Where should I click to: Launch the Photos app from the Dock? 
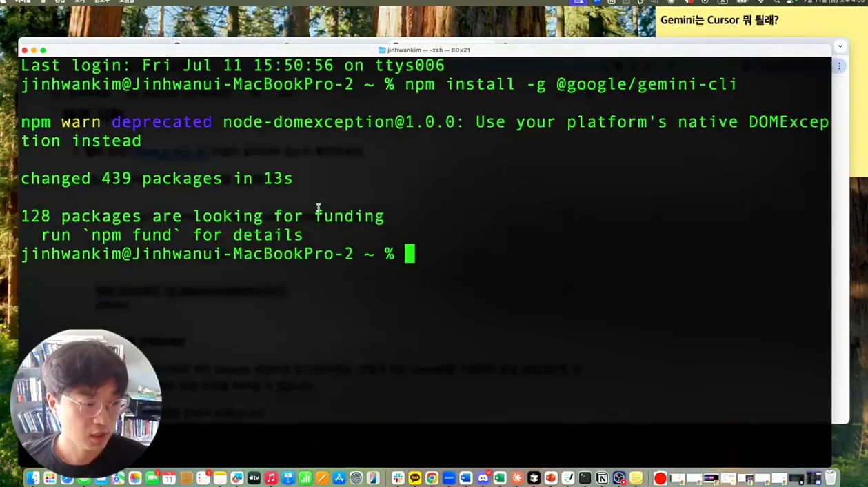coord(135,478)
